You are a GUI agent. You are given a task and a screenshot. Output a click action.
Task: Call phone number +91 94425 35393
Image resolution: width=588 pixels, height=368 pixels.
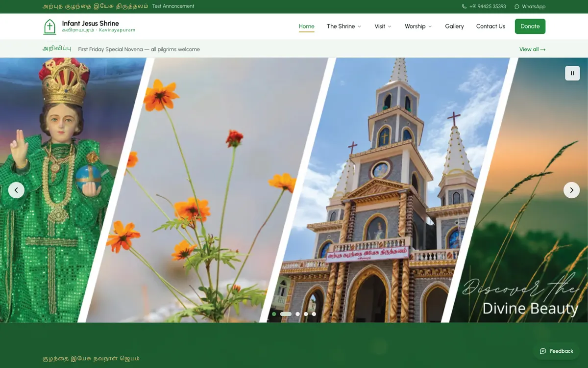coord(488,6)
